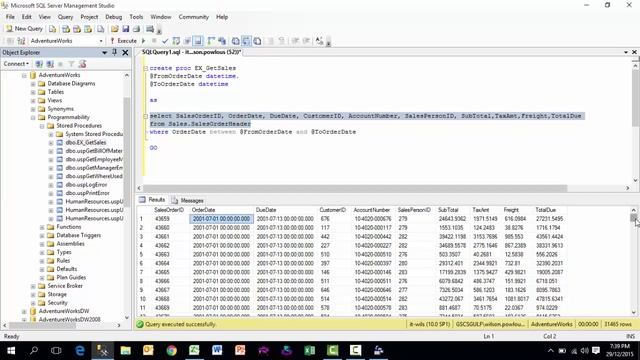Image resolution: width=640 pixels, height=360 pixels.
Task: Collapse the create proc code region
Action: click(145, 68)
